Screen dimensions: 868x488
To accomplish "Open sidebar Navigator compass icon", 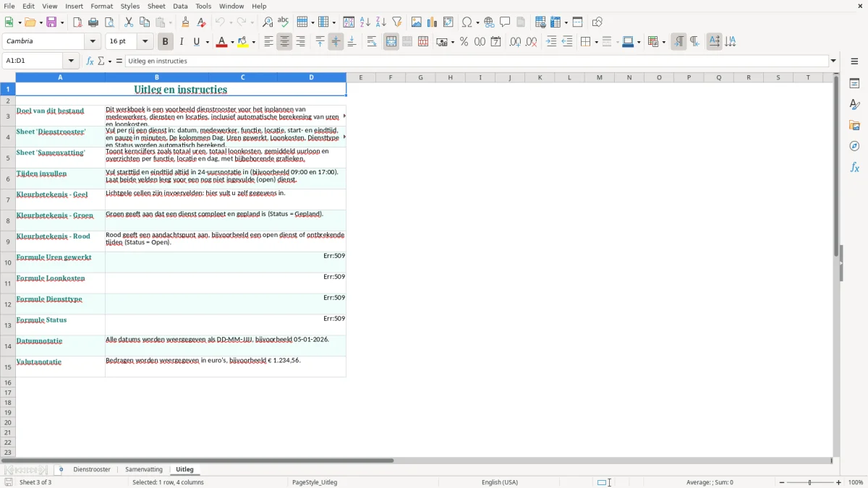I will (x=854, y=146).
